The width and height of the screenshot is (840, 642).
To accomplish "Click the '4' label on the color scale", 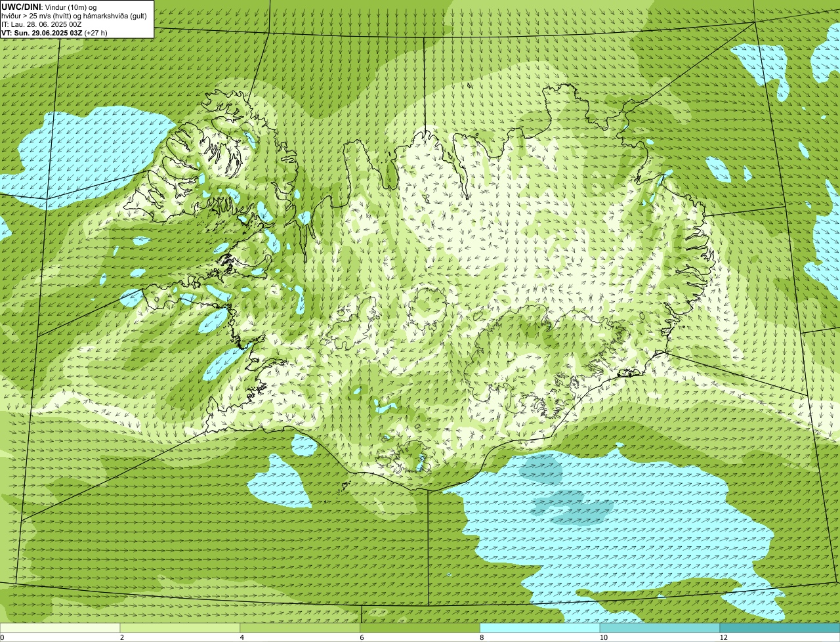I will coord(242,637).
